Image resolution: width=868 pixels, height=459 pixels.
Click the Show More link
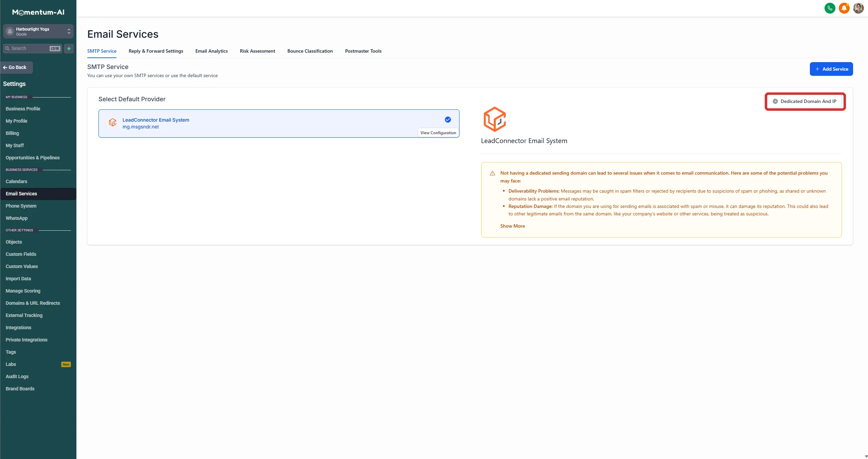[512, 226]
